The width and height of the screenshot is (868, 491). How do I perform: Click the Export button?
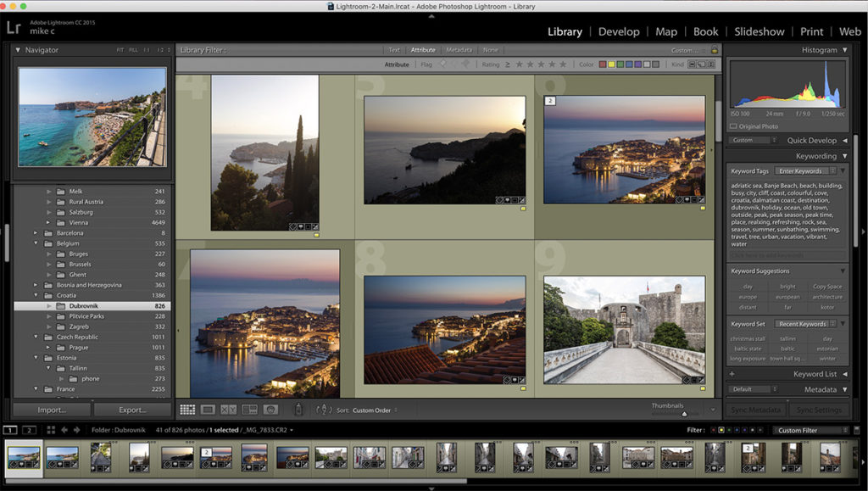[132, 410]
